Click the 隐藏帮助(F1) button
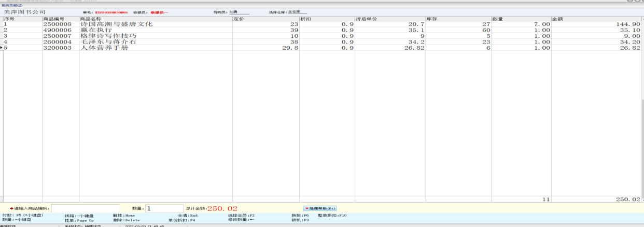Viewport: 644px width, 227px height. [x=320, y=208]
